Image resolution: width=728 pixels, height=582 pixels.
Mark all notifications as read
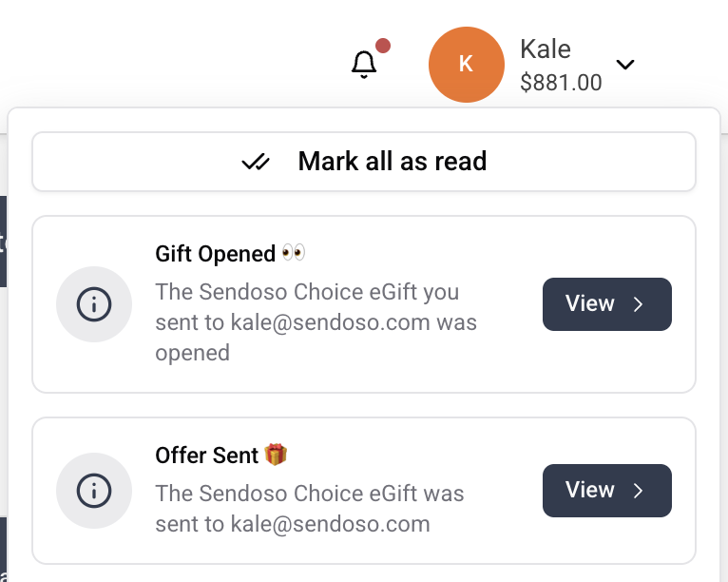(364, 162)
